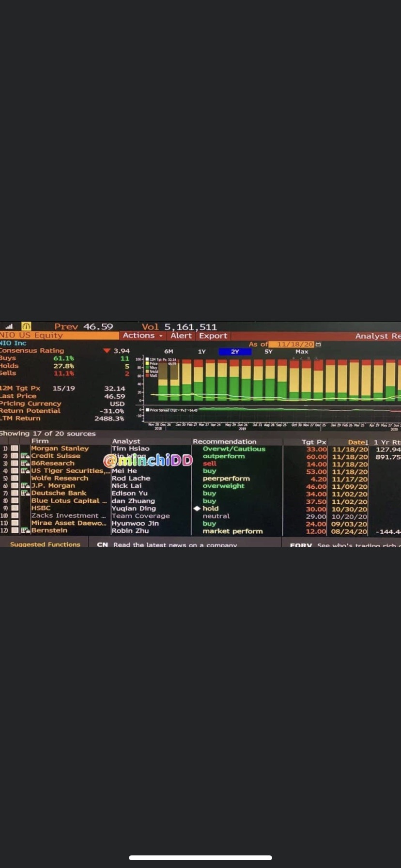Screen dimensions: 401x868
Task: Tick the Morgan Stanley row checkbox
Action: click(15, 449)
